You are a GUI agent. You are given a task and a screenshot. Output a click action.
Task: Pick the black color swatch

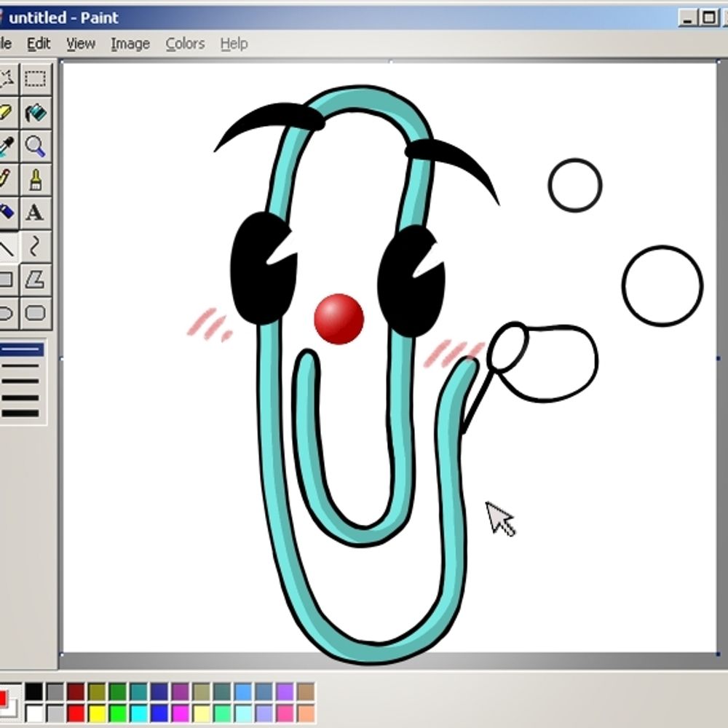point(34,692)
